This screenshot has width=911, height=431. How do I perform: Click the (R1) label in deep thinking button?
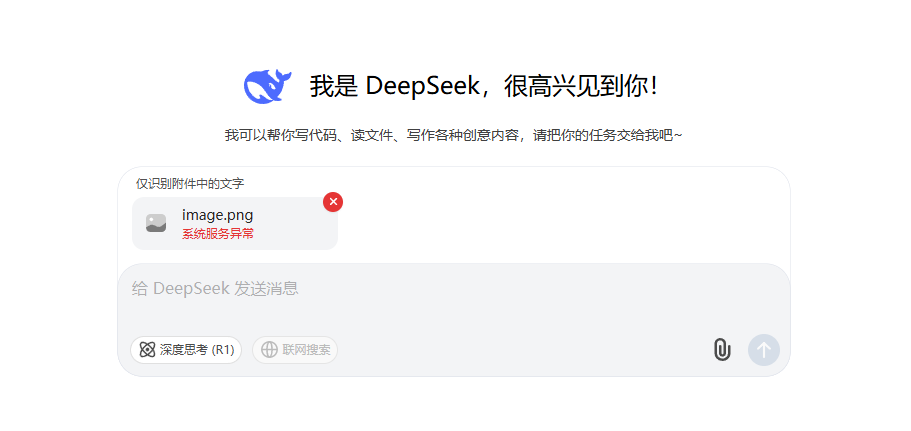(x=223, y=350)
